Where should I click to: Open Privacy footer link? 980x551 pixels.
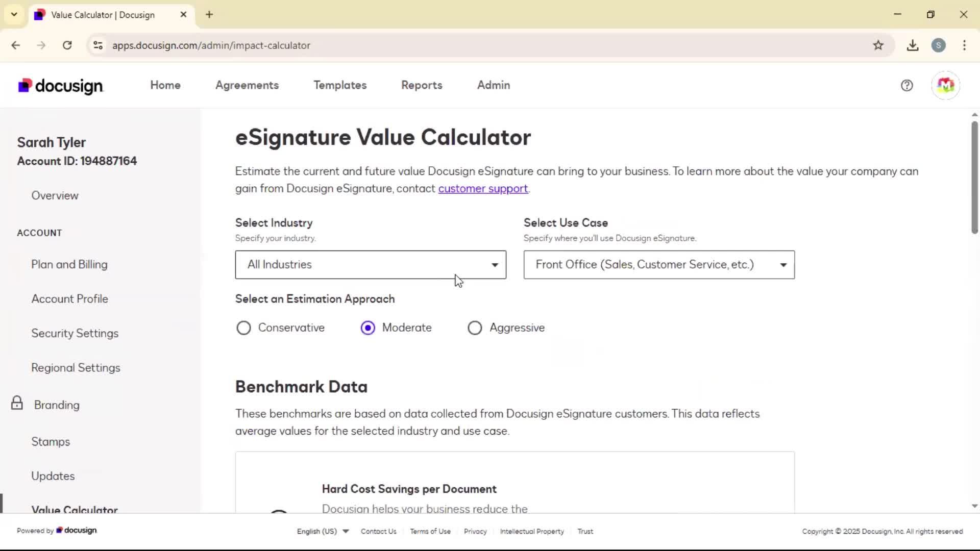click(475, 531)
